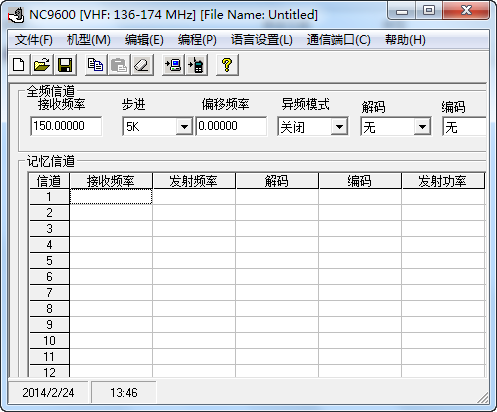Screen dimensions: 497x412
Task: Create a new file with toolbar icon
Action: [x=19, y=65]
